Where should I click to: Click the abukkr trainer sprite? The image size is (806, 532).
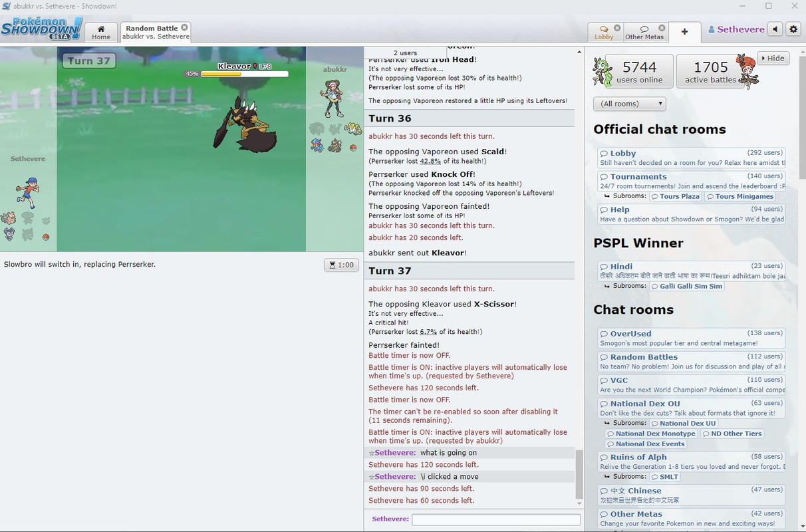point(333,98)
